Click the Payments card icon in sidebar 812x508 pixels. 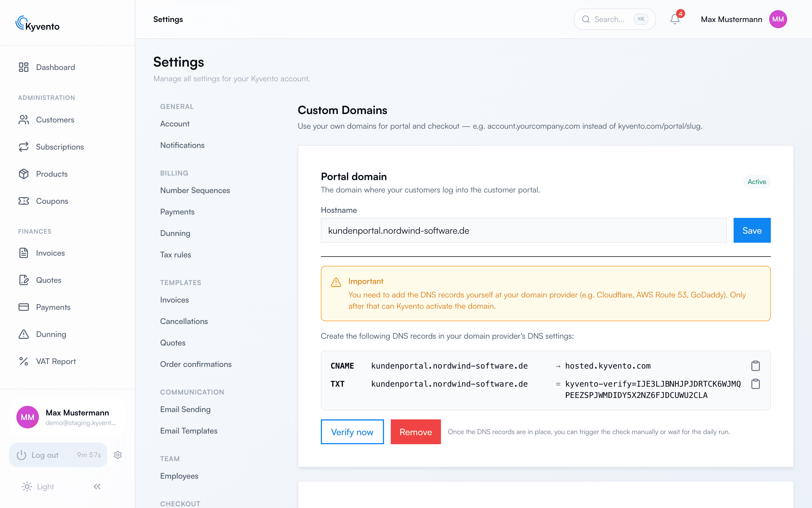[23, 307]
